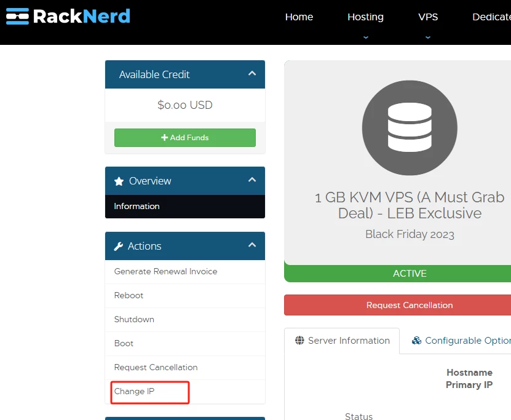Click the Overview heading text
This screenshot has width=511, height=420.
point(150,181)
